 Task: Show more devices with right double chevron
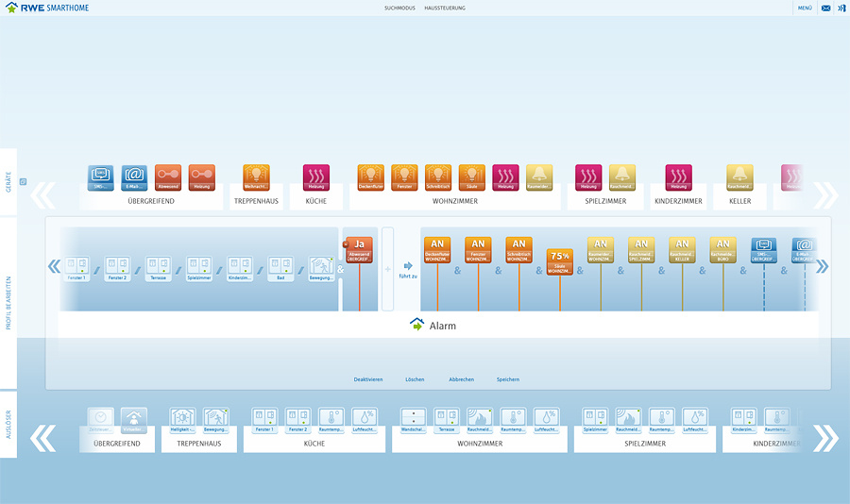[x=825, y=195]
